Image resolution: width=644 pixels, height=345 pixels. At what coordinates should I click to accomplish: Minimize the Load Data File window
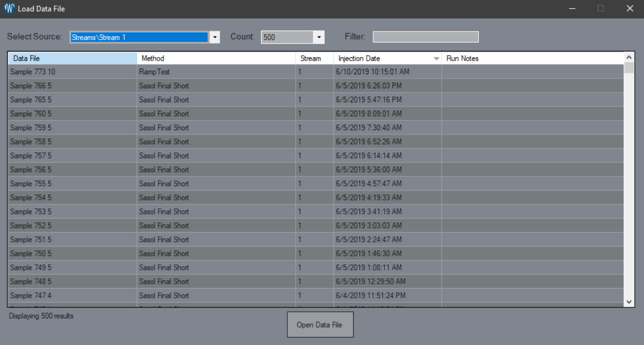572,8
